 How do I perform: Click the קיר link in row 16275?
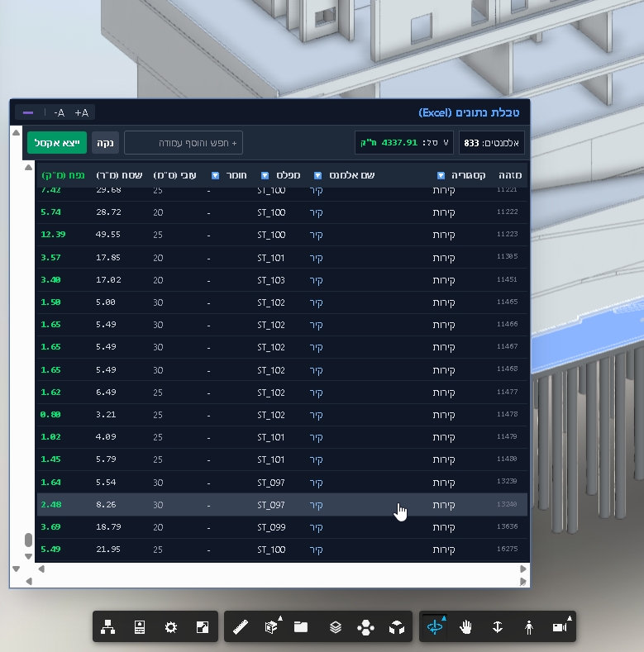point(316,550)
